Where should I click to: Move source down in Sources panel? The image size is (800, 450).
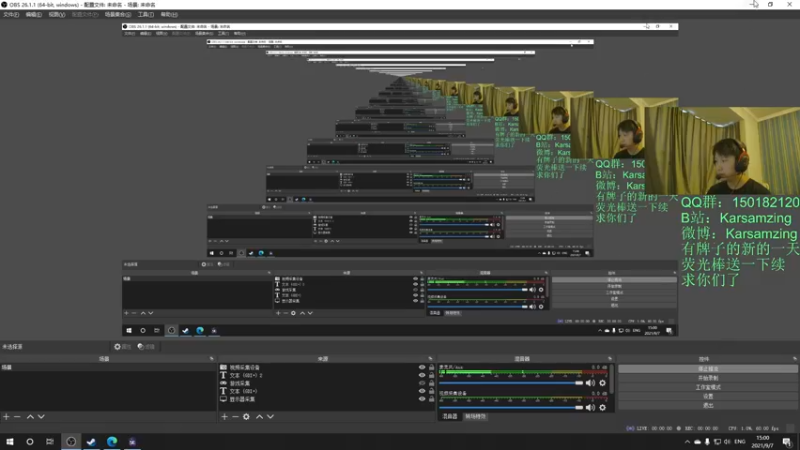[270, 417]
